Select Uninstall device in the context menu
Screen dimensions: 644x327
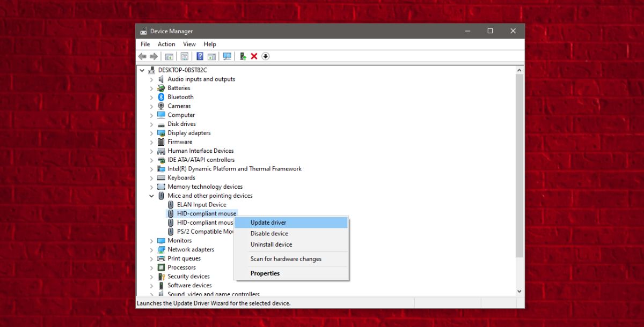click(x=271, y=244)
